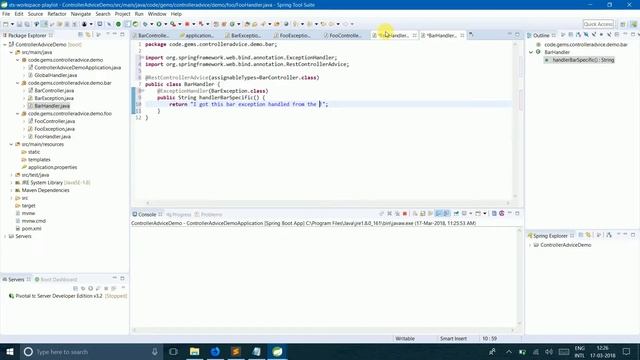Image resolution: width=640 pixels, height=360 pixels.
Task: Click the New file toolbar icon
Action: click(x=6, y=24)
